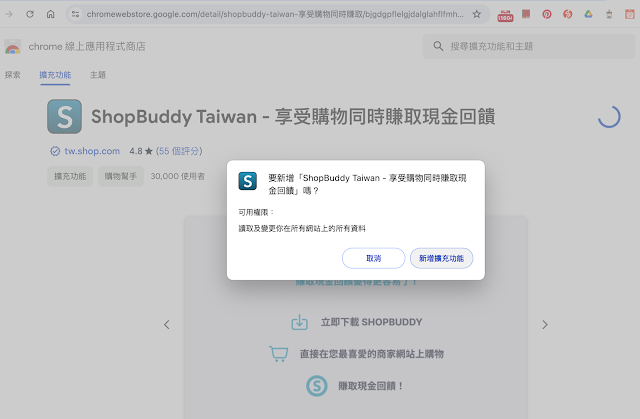Click the search magnifier icon
This screenshot has height=419, width=640.
pyautogui.click(x=438, y=46)
